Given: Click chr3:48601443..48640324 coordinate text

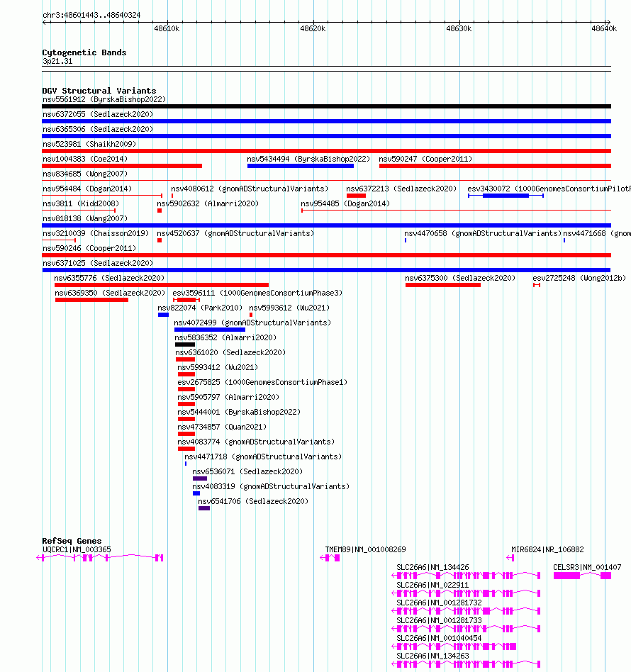Looking at the screenshot, I should (x=91, y=15).
